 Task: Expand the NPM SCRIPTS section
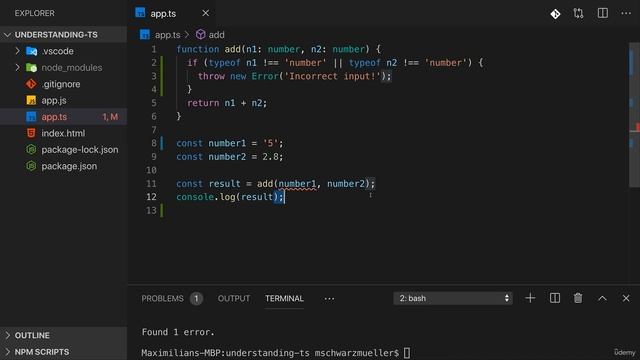[x=63, y=352]
